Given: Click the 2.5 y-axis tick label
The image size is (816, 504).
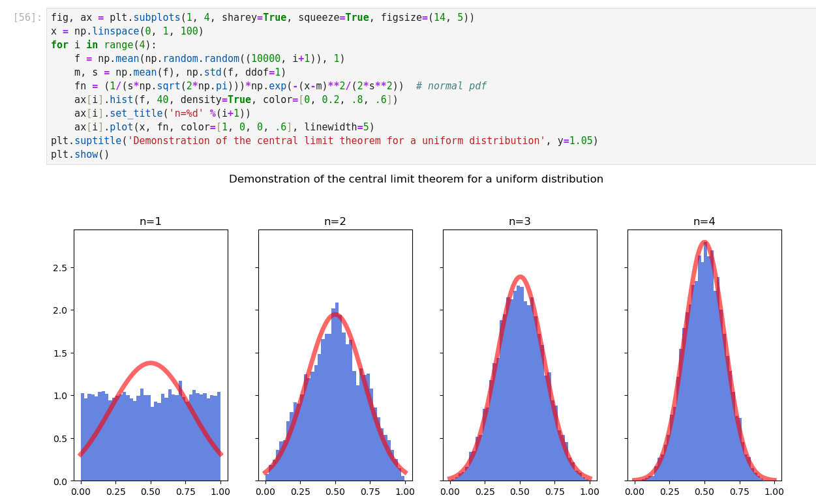Looking at the screenshot, I should 59,268.
